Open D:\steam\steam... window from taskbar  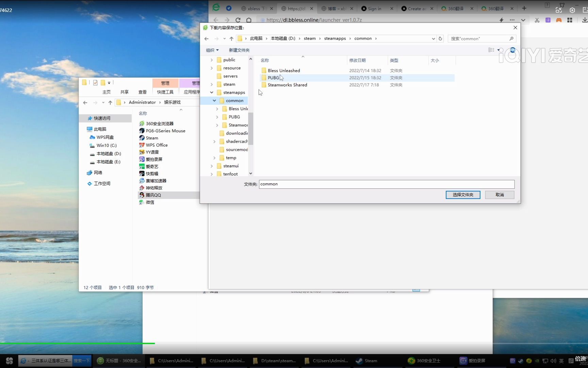coord(275,361)
